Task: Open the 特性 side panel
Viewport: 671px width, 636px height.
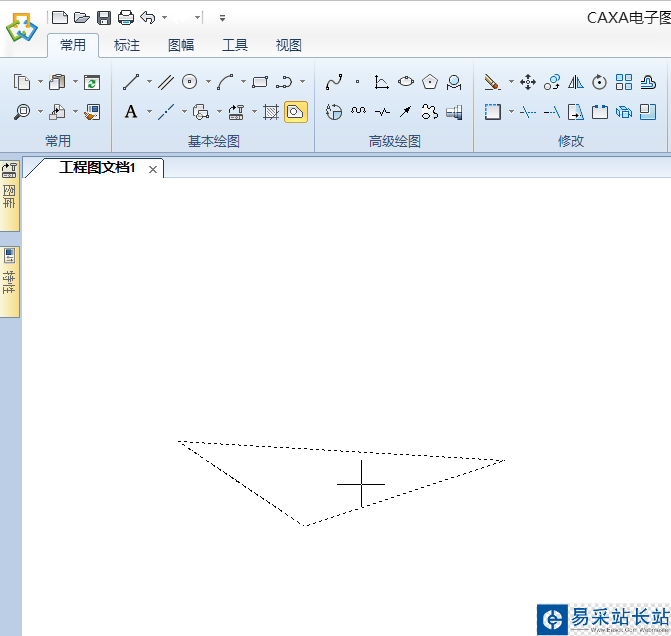Action: tap(10, 281)
